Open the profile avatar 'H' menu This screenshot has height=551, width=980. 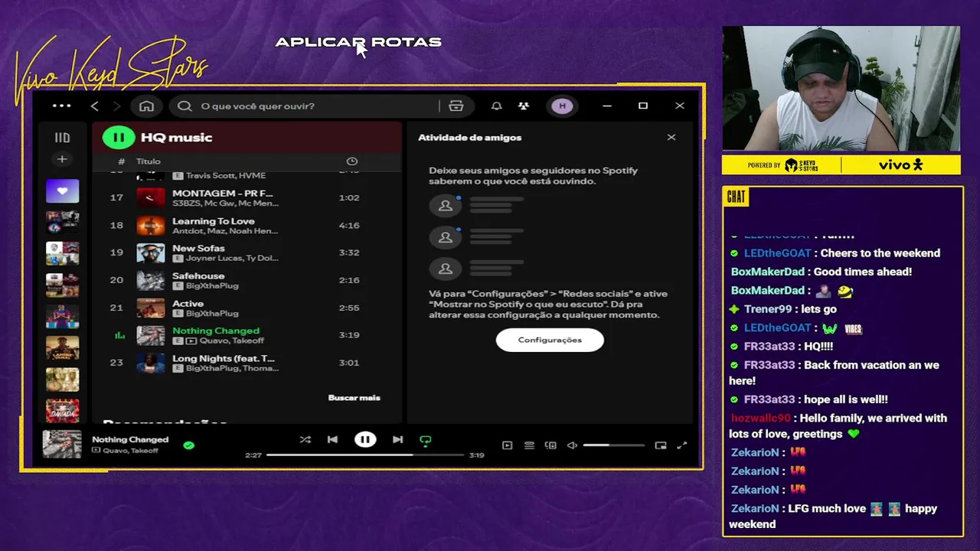pos(563,106)
